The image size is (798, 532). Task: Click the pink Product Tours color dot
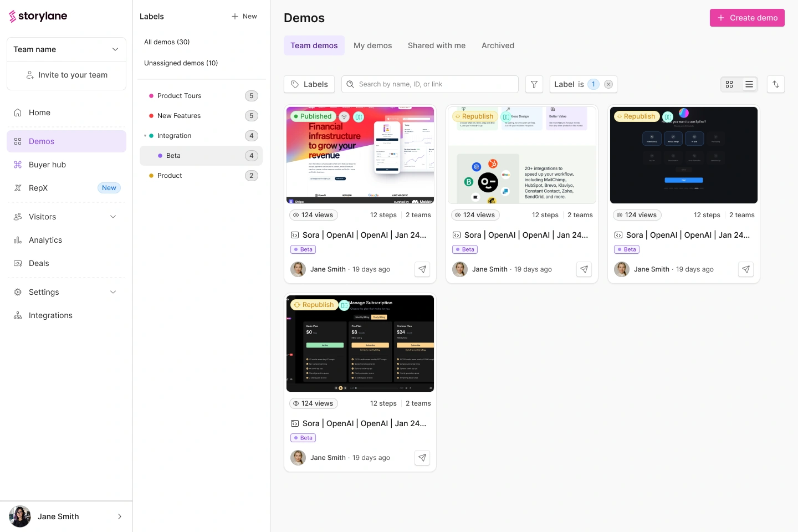(x=151, y=96)
